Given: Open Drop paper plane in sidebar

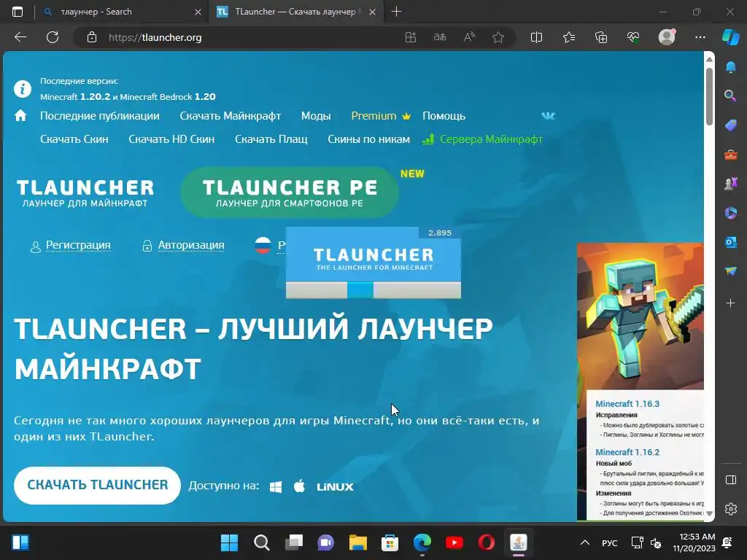Looking at the screenshot, I should tap(731, 271).
